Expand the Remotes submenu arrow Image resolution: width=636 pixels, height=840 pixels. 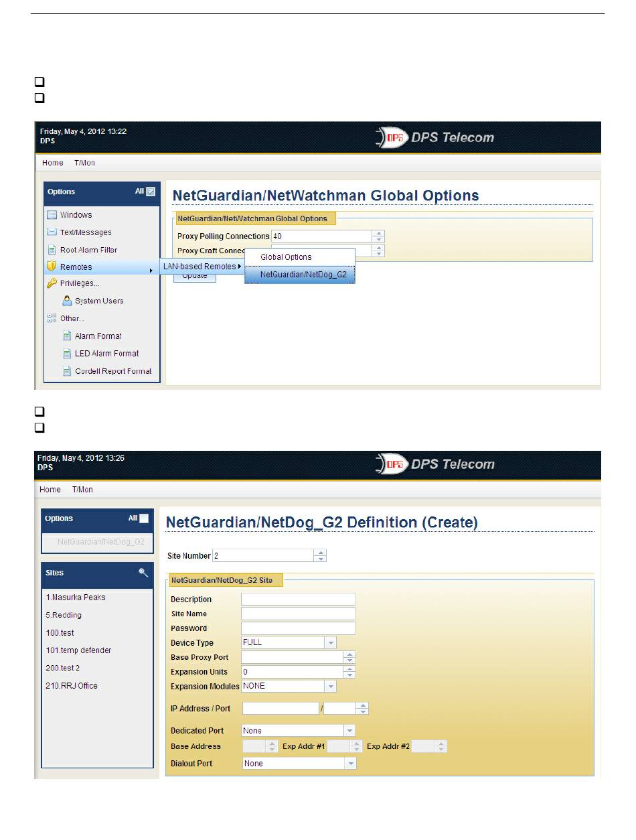[151, 270]
